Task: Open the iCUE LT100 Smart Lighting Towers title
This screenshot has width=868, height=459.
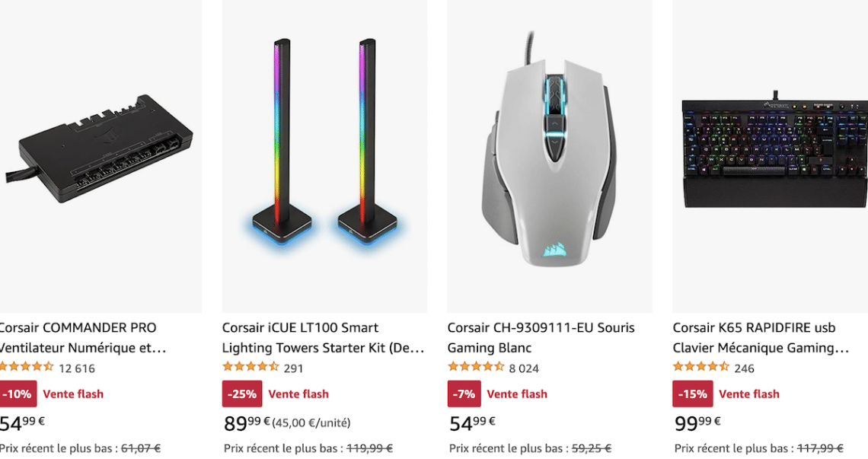Action: click(x=323, y=338)
